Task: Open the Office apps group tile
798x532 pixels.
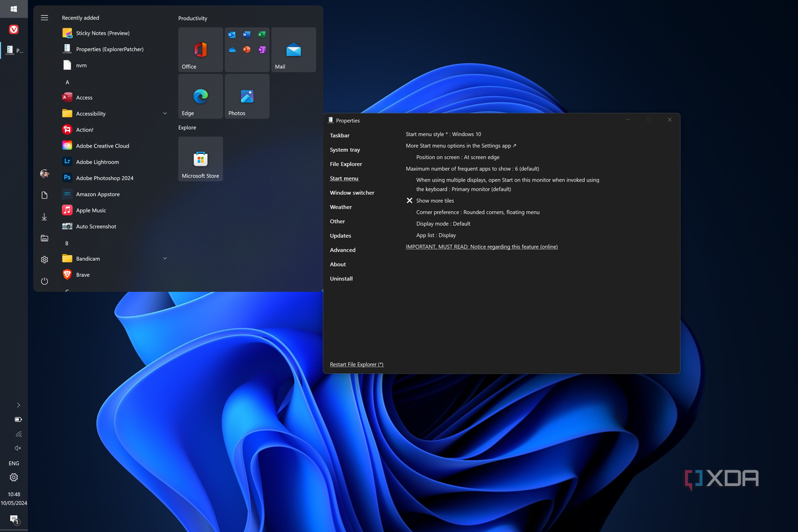Action: [x=247, y=50]
